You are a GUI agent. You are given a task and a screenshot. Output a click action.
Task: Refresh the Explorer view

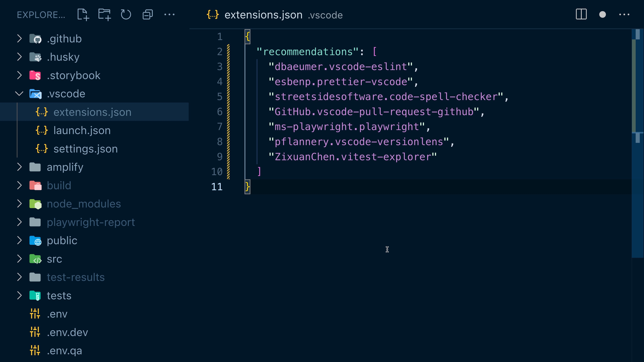[x=126, y=14]
